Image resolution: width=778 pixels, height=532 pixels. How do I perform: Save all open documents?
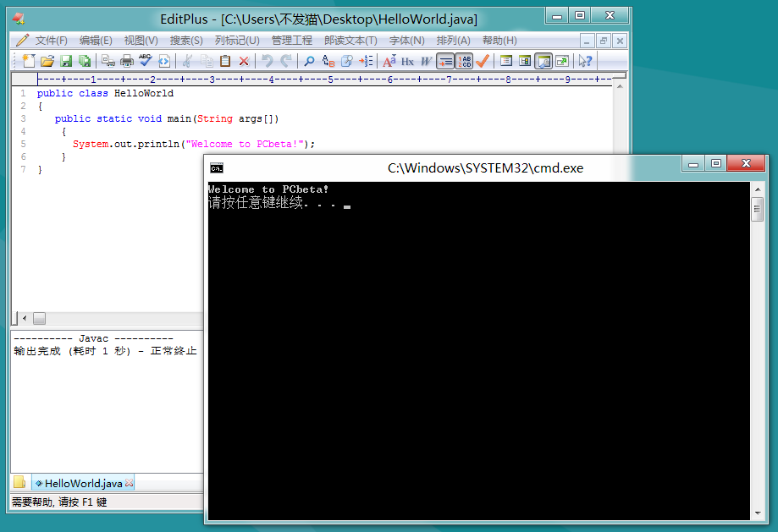pos(85,60)
